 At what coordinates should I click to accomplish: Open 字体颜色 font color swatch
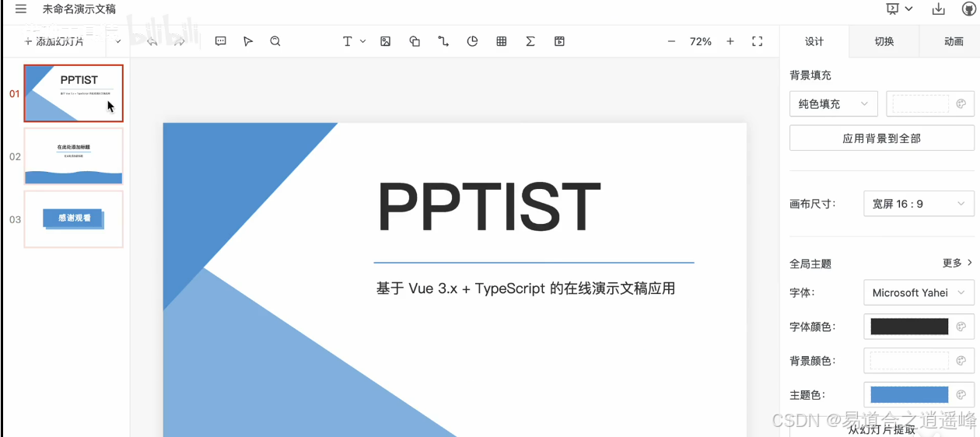click(x=919, y=327)
